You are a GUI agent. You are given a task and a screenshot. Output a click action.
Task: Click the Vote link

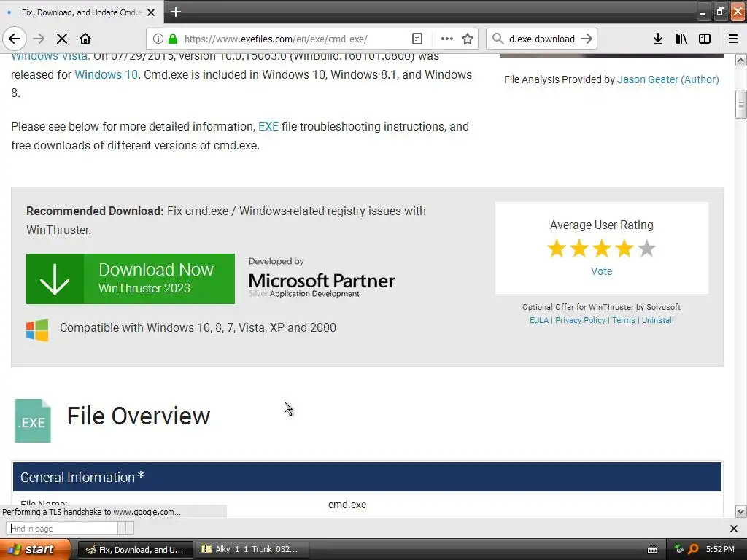(601, 271)
